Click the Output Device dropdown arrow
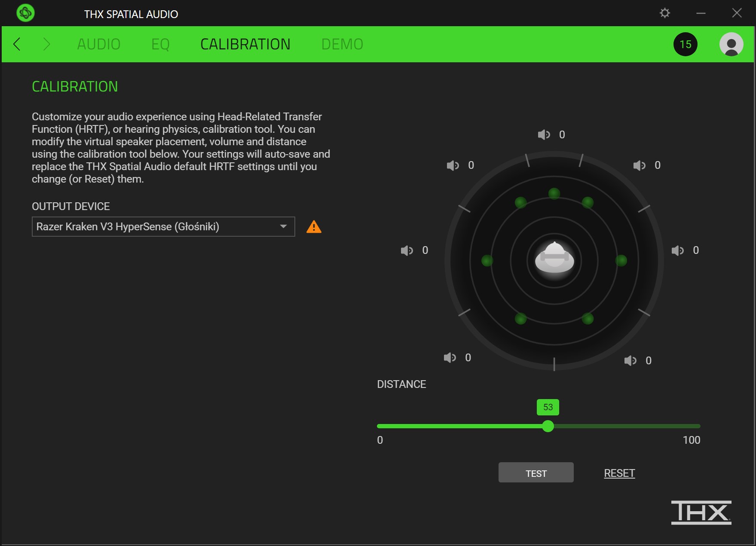The image size is (756, 546). point(283,226)
